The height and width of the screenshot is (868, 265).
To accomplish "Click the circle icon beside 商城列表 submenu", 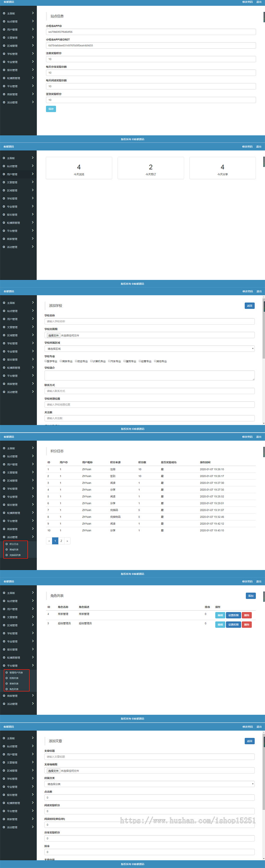I will tap(7, 550).
